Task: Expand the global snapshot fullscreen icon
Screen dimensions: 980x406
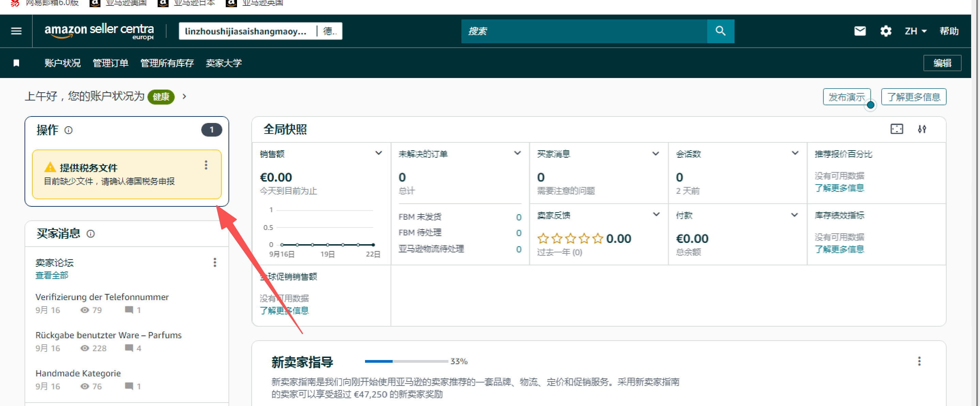Action: click(x=896, y=129)
